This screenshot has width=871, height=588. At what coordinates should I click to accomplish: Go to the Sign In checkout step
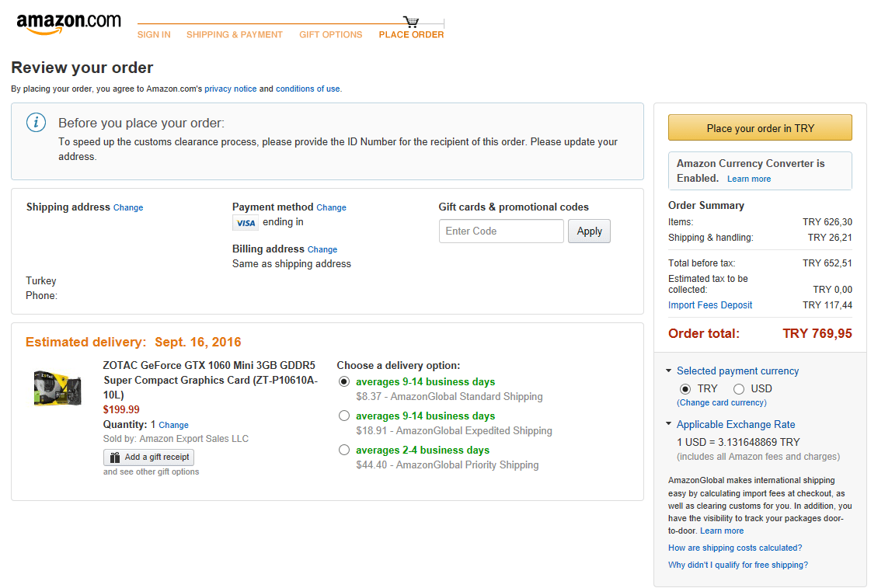[154, 35]
